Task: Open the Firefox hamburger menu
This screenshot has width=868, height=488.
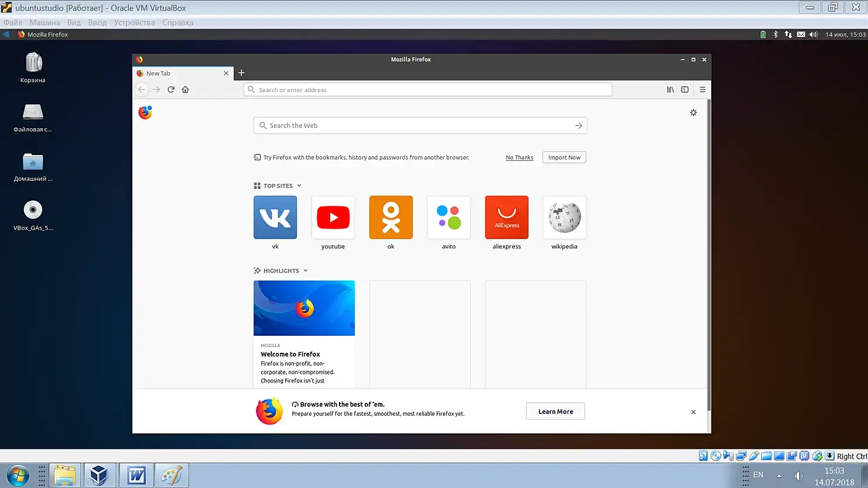Action: (x=702, y=90)
